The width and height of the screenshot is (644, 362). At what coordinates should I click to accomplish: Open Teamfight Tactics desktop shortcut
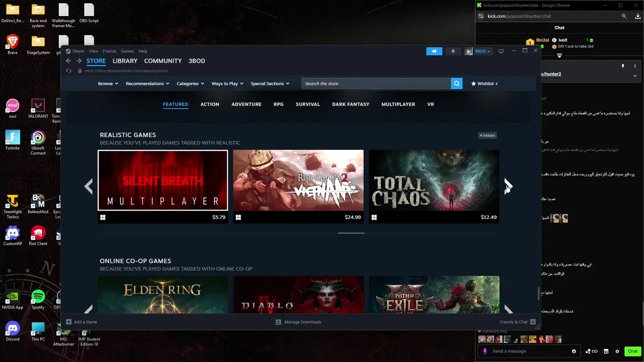tap(13, 206)
